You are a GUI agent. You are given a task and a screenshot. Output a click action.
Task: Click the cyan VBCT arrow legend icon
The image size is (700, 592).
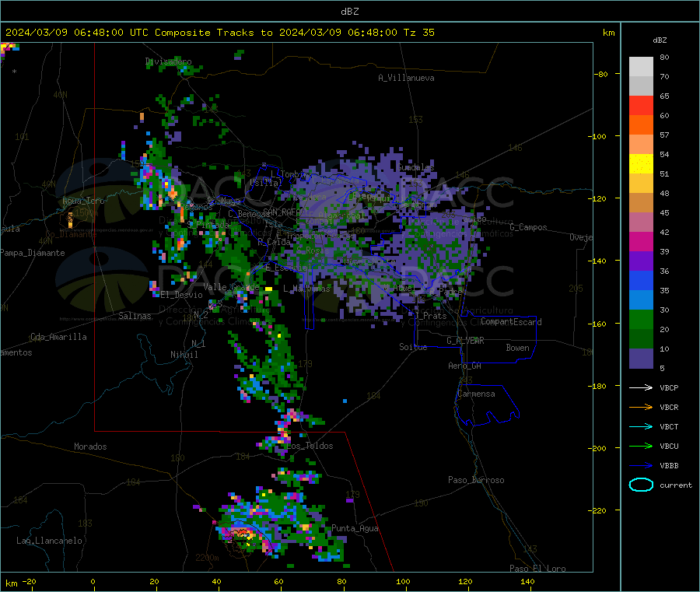[641, 426]
